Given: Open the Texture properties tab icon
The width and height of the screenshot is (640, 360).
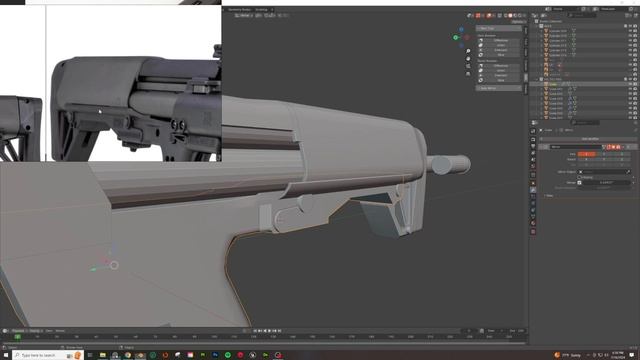Looking at the screenshot, I should [x=533, y=231].
